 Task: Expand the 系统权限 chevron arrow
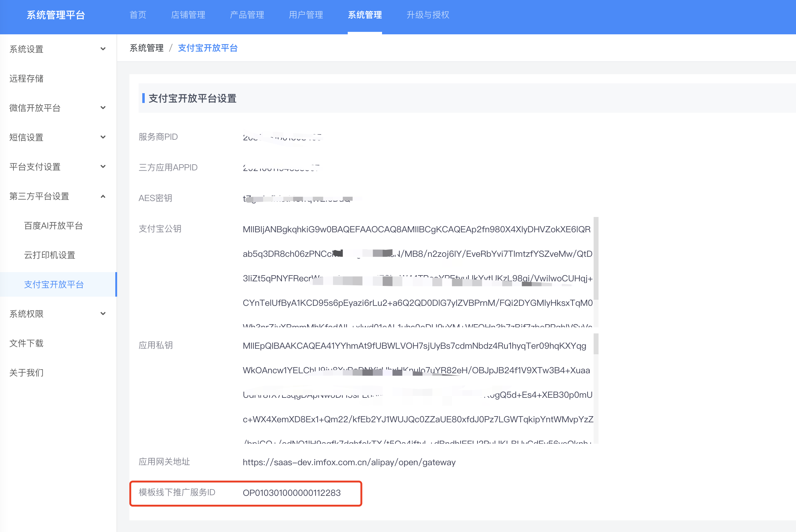[x=103, y=314]
